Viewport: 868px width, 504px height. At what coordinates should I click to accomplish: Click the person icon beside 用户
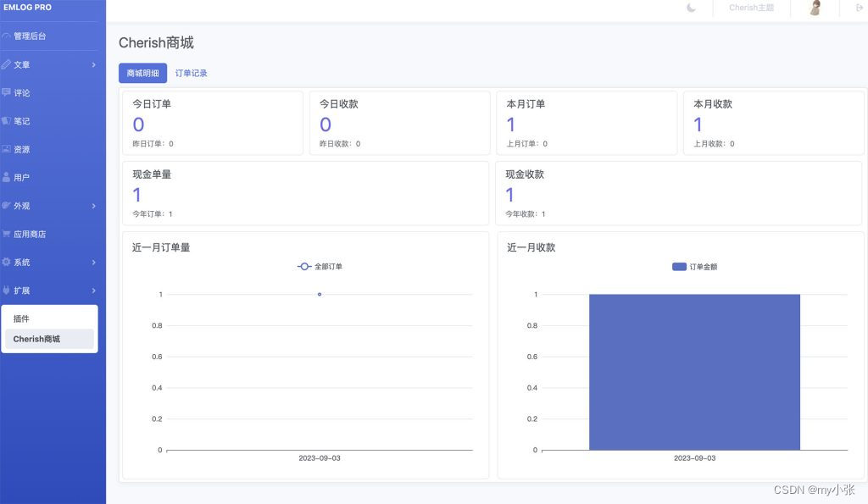pyautogui.click(x=6, y=177)
